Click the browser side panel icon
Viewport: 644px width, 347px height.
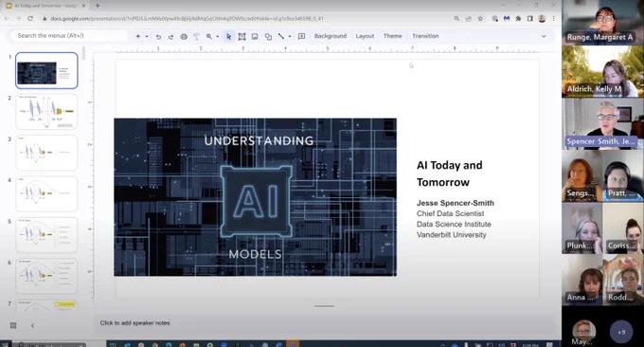(x=530, y=19)
